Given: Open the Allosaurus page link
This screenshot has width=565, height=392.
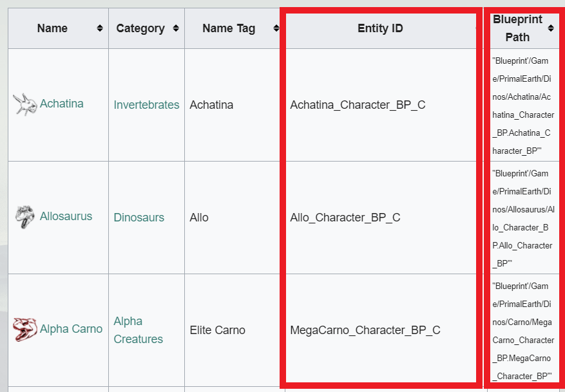Looking at the screenshot, I should pos(66,216).
